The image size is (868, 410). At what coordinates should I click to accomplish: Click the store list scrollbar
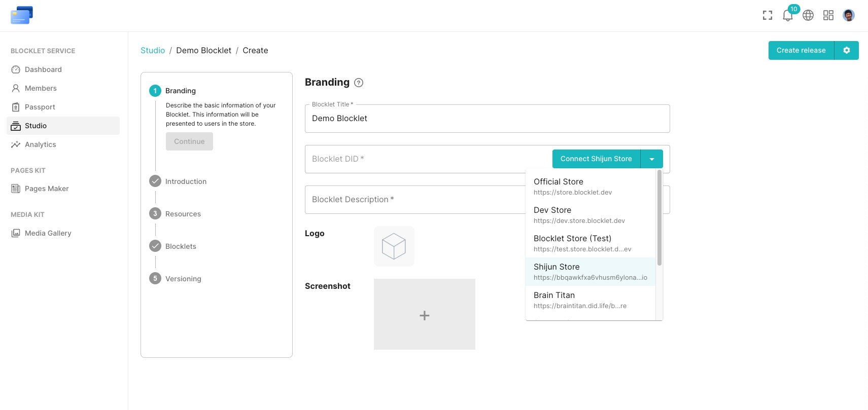tap(659, 218)
